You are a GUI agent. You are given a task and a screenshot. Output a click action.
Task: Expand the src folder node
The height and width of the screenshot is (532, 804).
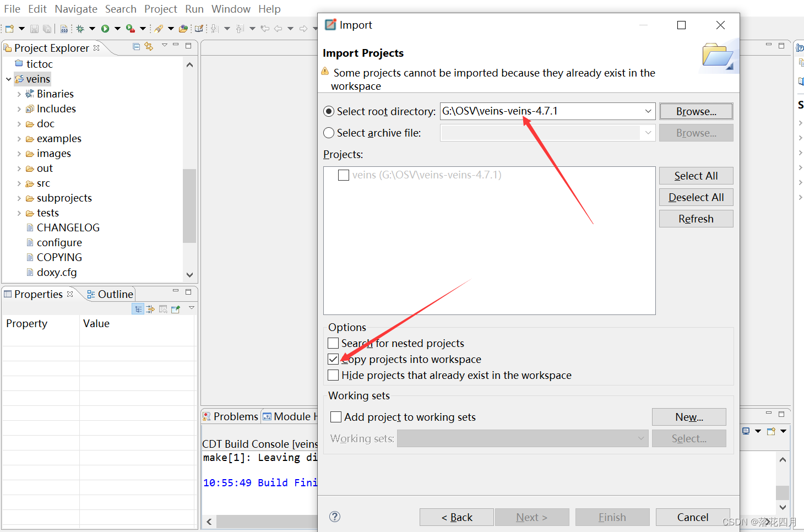[x=19, y=183]
